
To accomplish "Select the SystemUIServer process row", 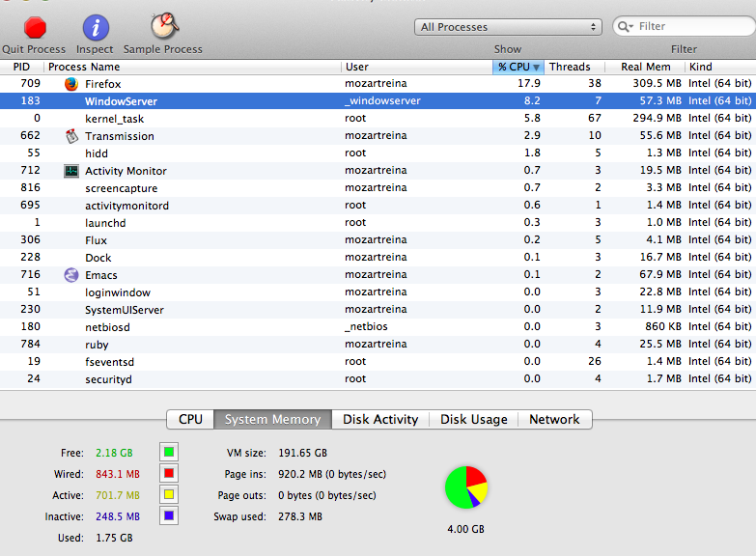I will coord(378,309).
